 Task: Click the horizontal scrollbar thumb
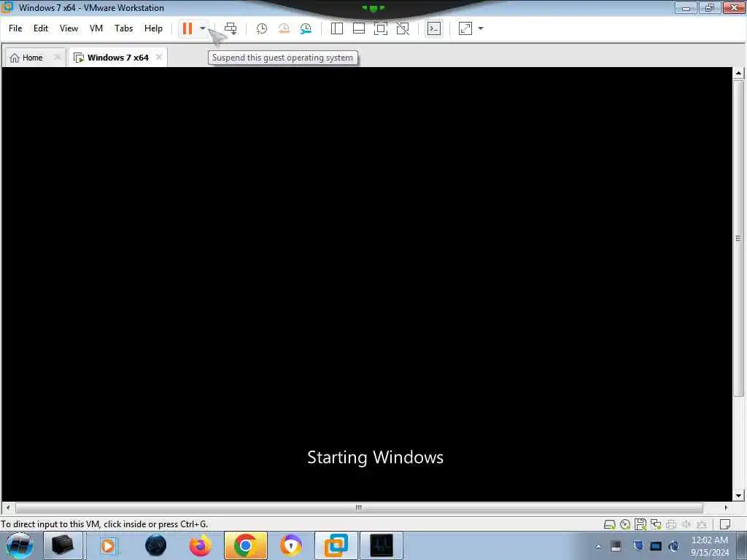click(359, 507)
